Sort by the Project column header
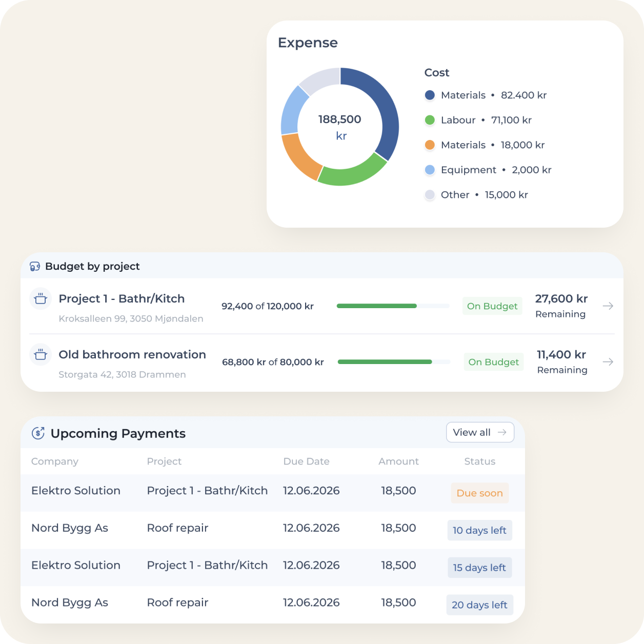Image resolution: width=644 pixels, height=644 pixels. (164, 461)
